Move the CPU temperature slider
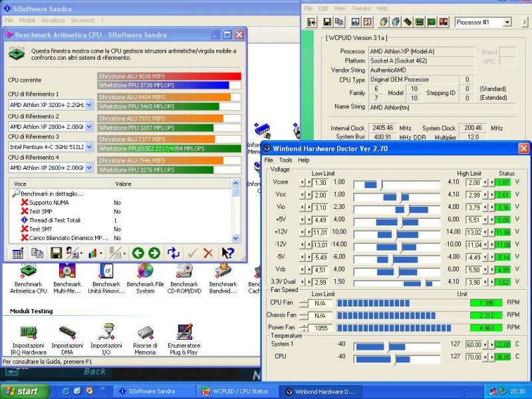This screenshot has height=399, width=532. (x=395, y=359)
